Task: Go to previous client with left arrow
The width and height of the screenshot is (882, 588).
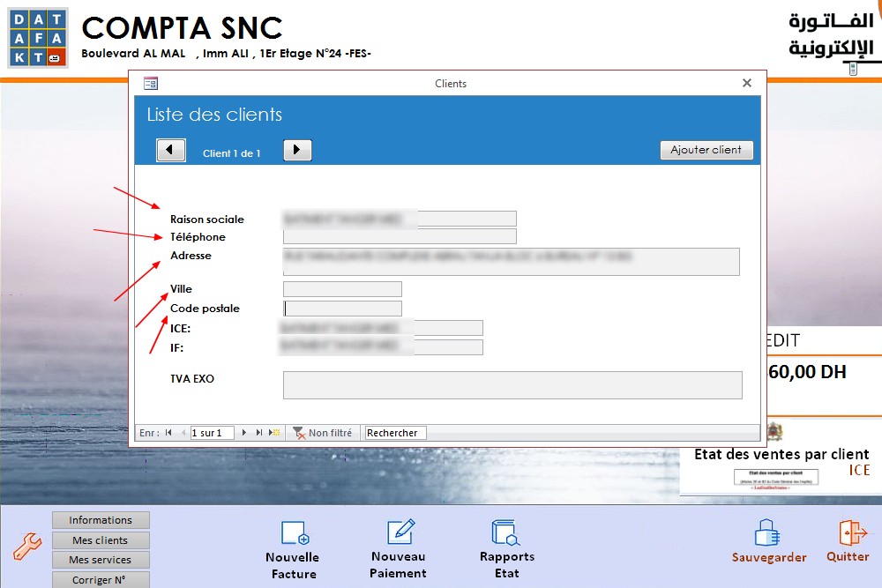Action: [x=170, y=150]
